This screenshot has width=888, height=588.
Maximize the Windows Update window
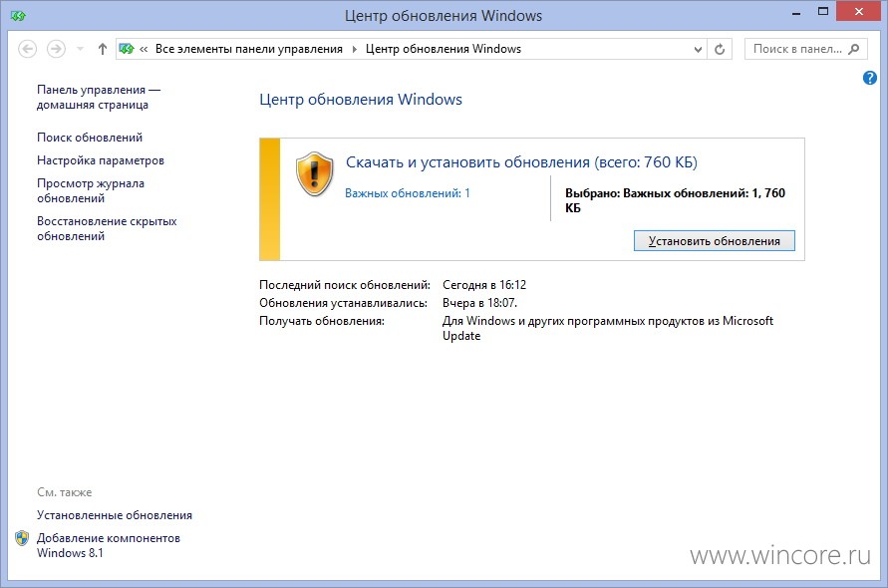tap(823, 11)
